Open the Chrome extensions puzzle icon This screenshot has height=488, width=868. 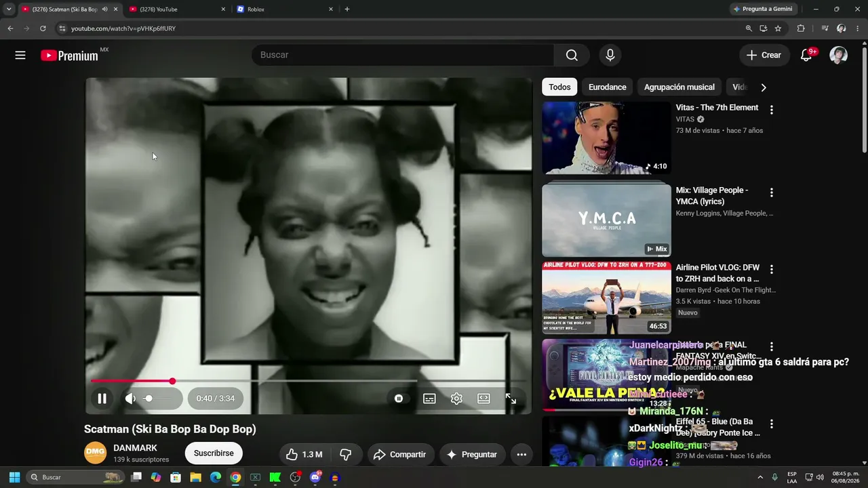point(801,28)
